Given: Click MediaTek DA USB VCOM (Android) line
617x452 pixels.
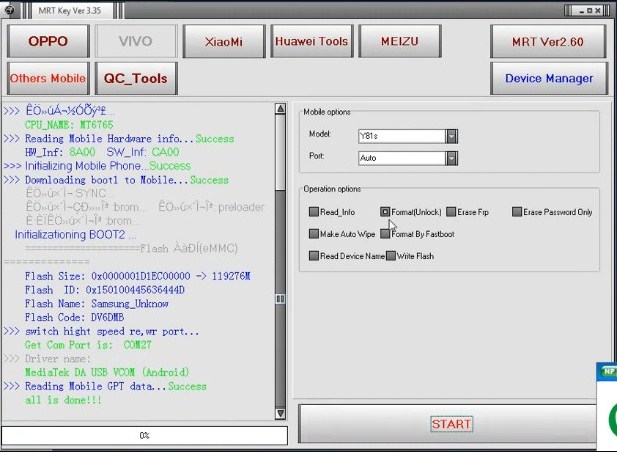Looking at the screenshot, I should point(107,372).
